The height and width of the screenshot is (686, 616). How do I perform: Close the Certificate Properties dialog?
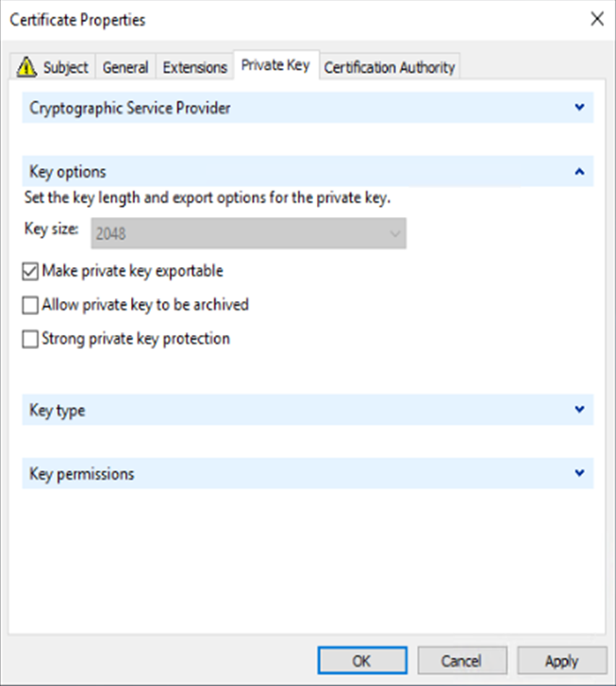pyautogui.click(x=596, y=19)
